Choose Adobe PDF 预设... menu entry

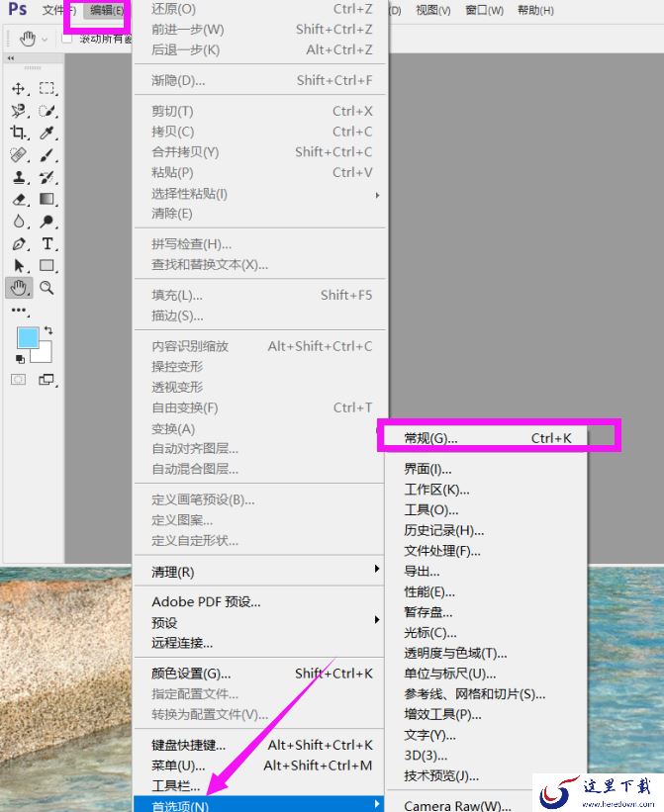click(259, 601)
